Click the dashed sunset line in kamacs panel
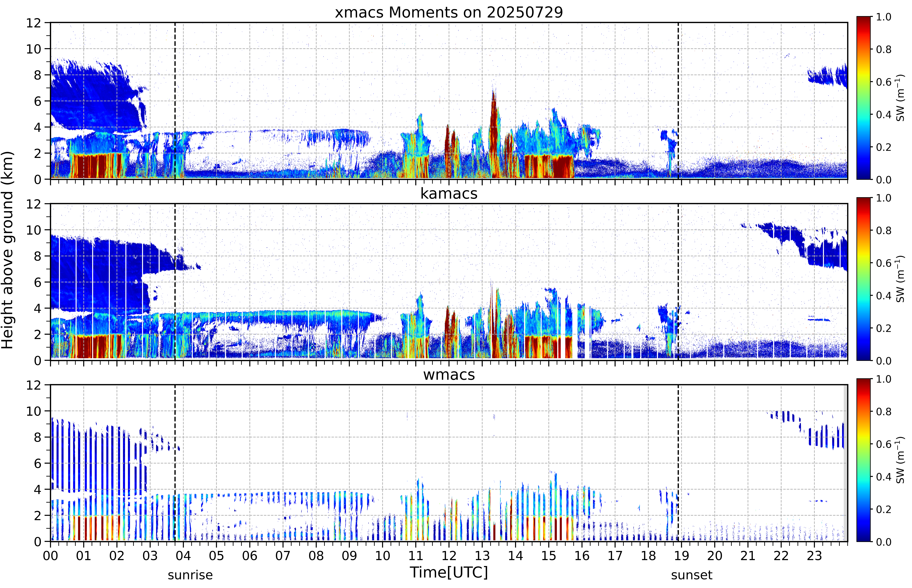 tap(678, 282)
